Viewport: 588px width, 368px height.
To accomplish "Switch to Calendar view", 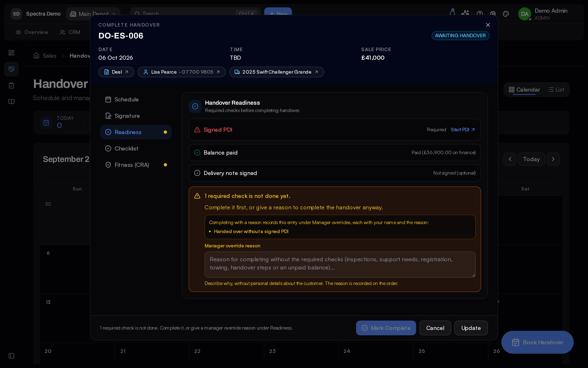I will pos(524,90).
